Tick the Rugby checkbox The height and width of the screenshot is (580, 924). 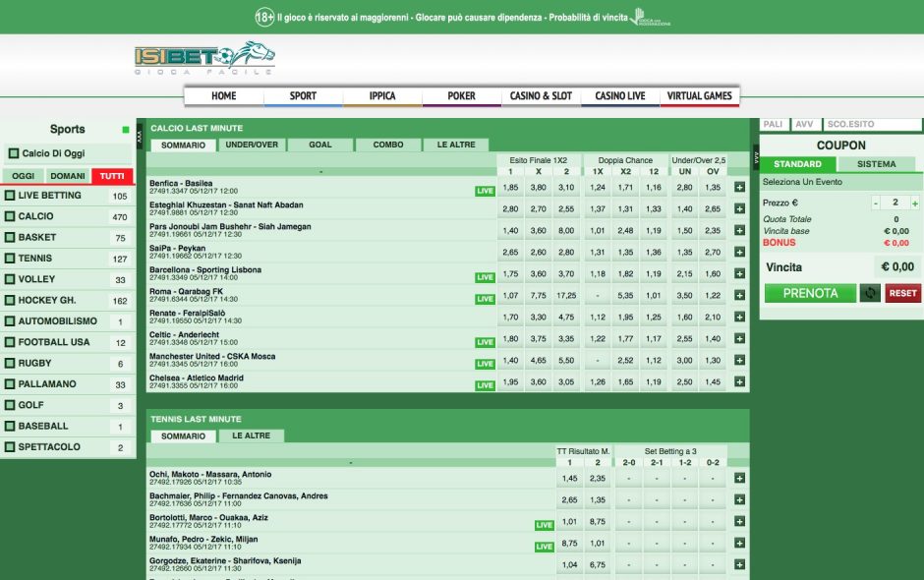point(10,363)
